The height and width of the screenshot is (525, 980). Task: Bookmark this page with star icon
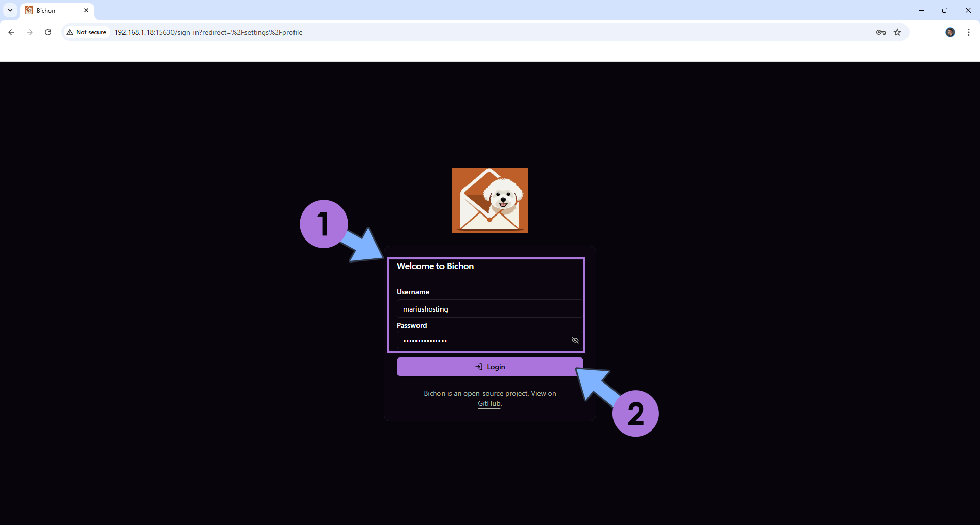click(897, 32)
